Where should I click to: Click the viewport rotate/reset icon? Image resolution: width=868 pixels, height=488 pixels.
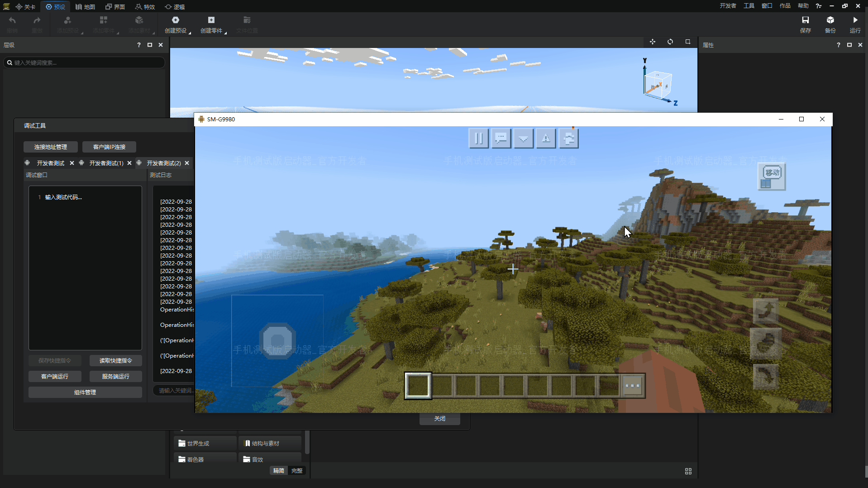click(670, 42)
